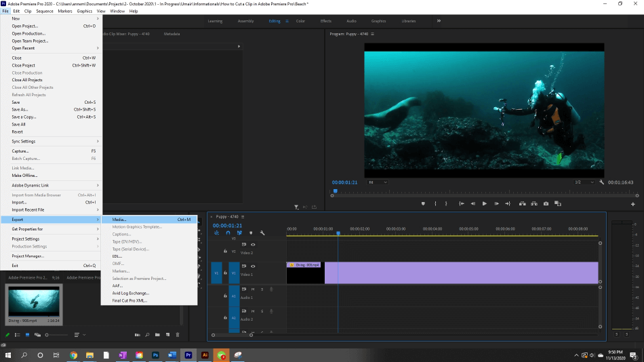Image resolution: width=644 pixels, height=362 pixels.
Task: Toggle Linked Selection in timeline
Action: pyautogui.click(x=239, y=233)
